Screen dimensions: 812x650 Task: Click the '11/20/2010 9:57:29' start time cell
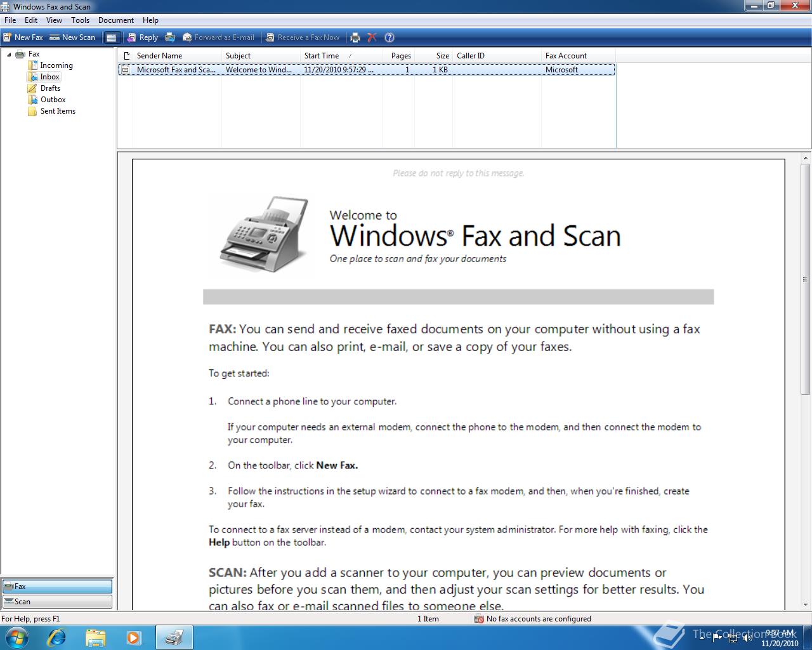pyautogui.click(x=339, y=70)
